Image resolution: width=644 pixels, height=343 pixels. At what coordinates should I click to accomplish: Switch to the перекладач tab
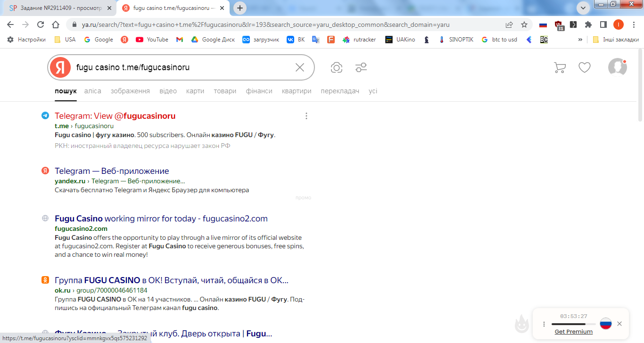(x=340, y=91)
